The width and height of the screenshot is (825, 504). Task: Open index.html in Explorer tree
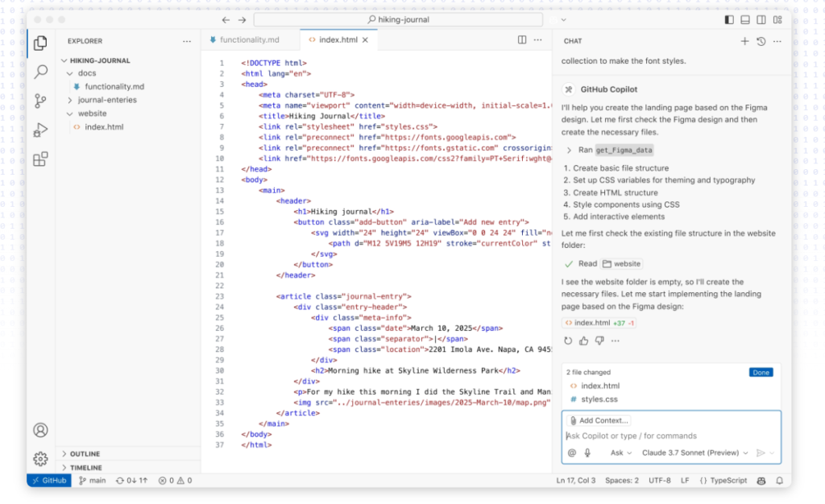(x=104, y=127)
